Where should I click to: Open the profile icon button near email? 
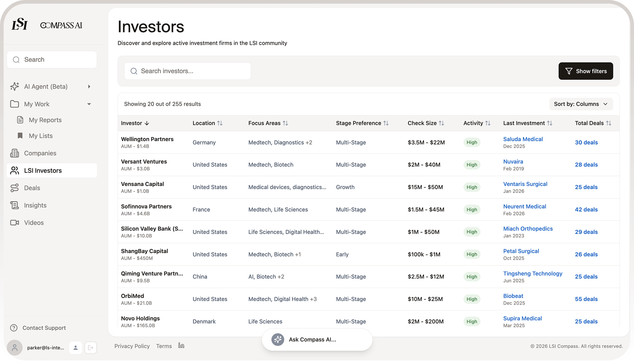click(x=76, y=348)
